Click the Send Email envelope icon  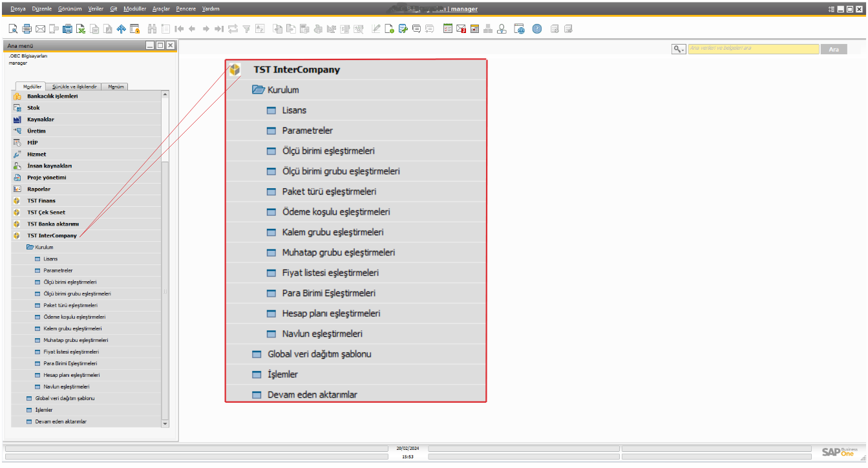(x=40, y=29)
